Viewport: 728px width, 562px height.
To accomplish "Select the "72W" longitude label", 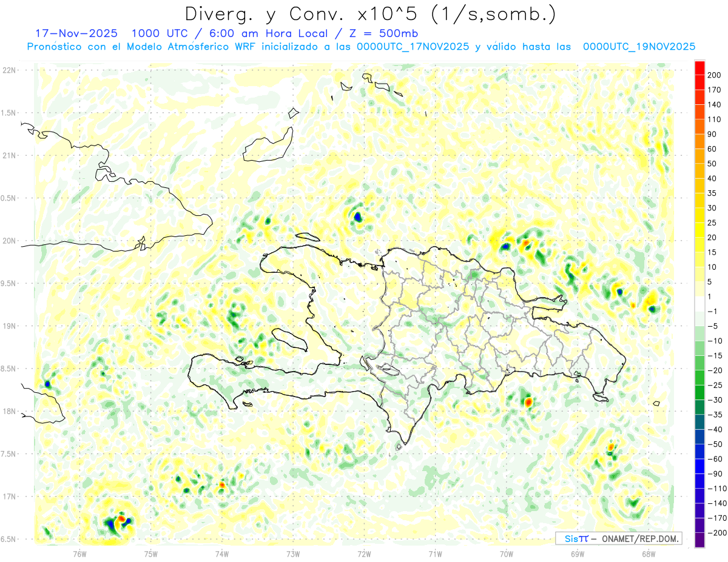I will (364, 553).
